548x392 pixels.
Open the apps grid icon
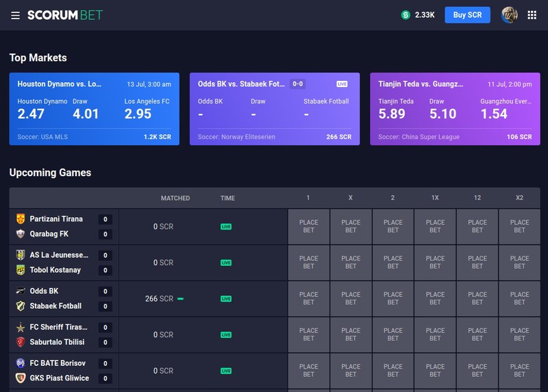532,15
